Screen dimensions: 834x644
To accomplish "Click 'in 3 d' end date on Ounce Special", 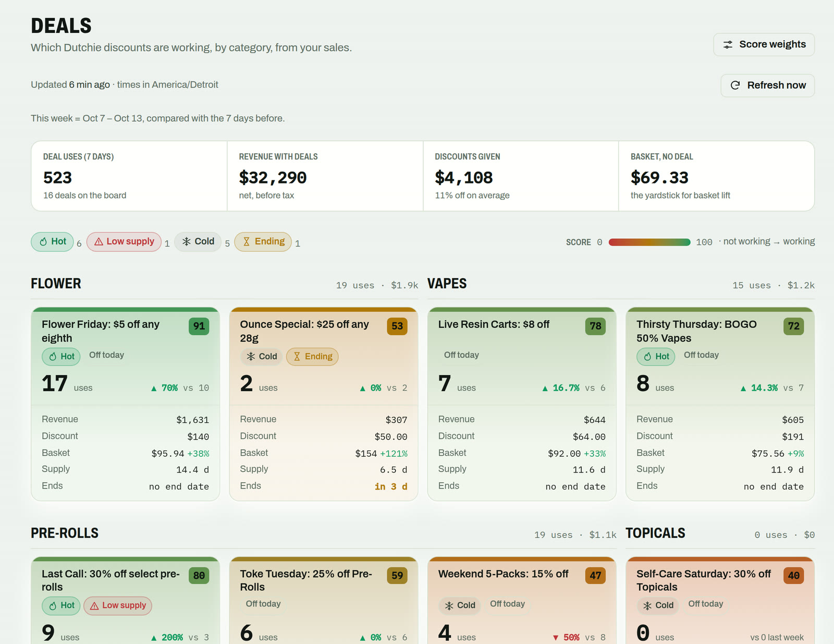I will coord(391,487).
